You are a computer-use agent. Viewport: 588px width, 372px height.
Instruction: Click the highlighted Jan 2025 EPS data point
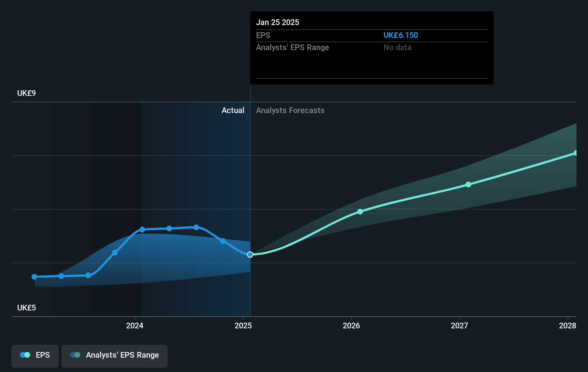250,254
